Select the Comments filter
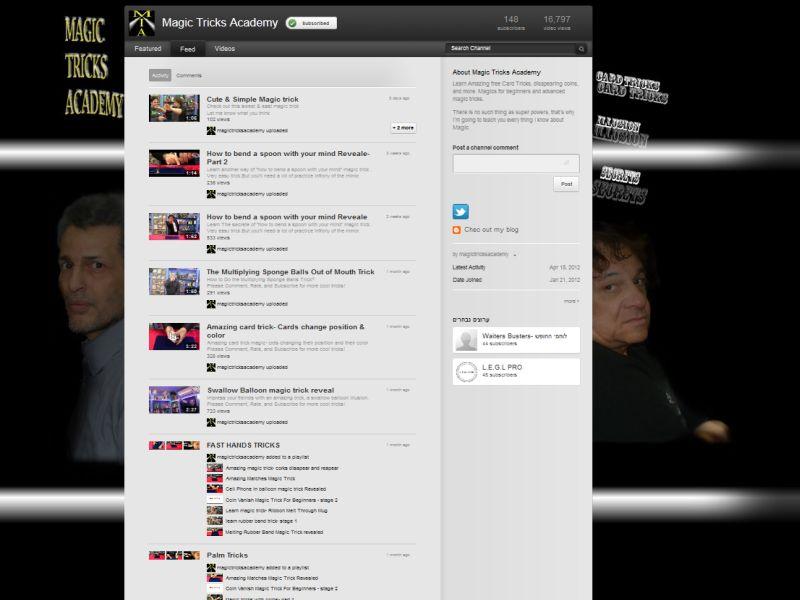800x600 pixels. pos(189,76)
